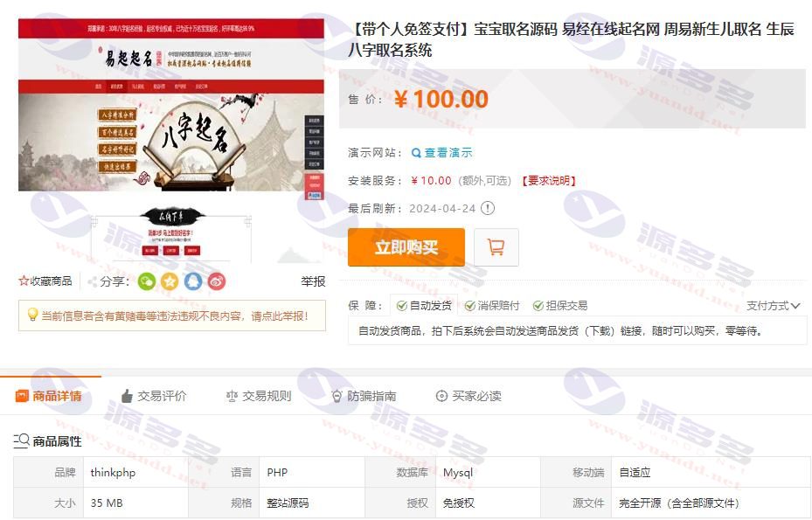
Task: Open main product preview image
Action: pos(171,105)
